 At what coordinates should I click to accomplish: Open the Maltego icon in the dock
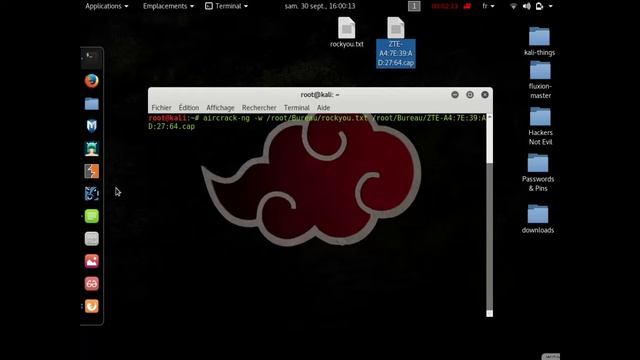point(91,193)
